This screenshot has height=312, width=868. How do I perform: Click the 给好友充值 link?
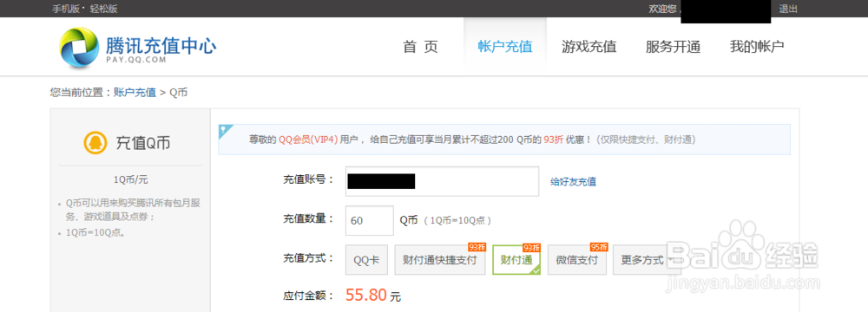[x=574, y=181]
